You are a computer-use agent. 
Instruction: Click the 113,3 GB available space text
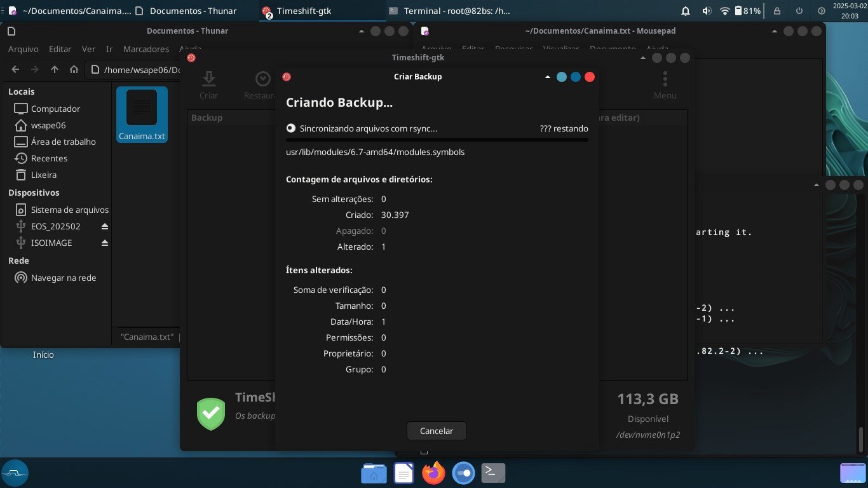[648, 399]
